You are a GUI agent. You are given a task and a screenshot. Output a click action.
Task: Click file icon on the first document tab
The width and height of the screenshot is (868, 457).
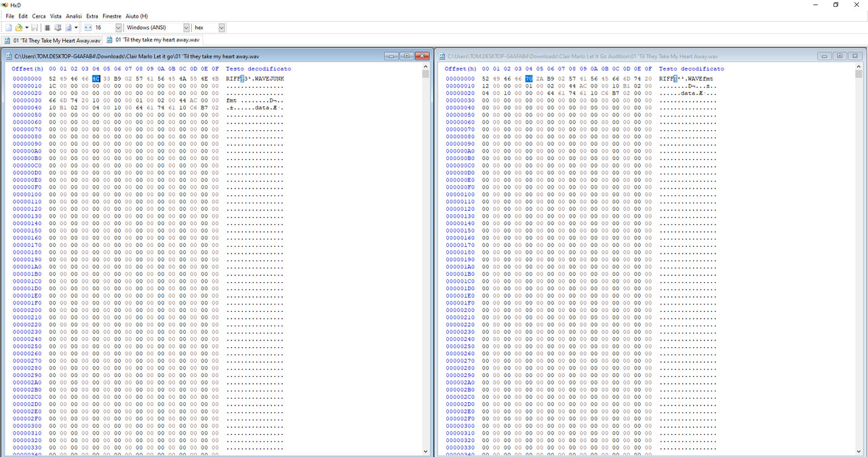(8, 41)
